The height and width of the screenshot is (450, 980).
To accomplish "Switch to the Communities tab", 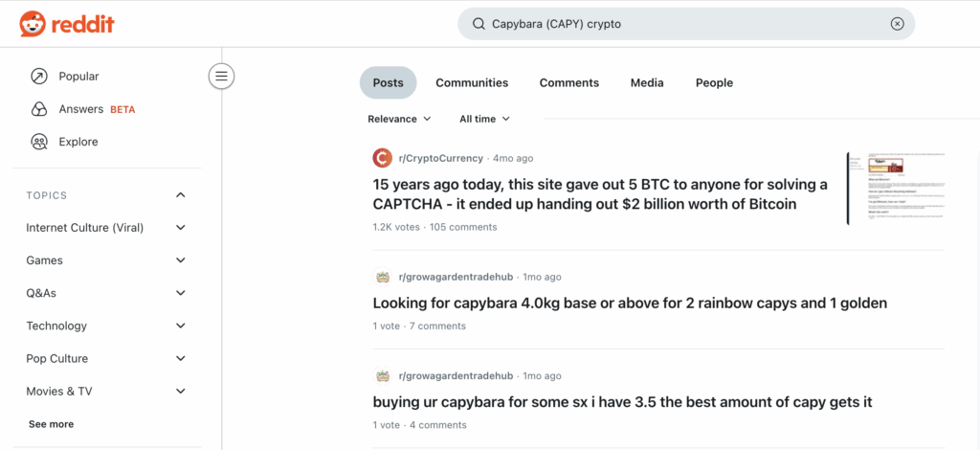I will click(x=472, y=83).
